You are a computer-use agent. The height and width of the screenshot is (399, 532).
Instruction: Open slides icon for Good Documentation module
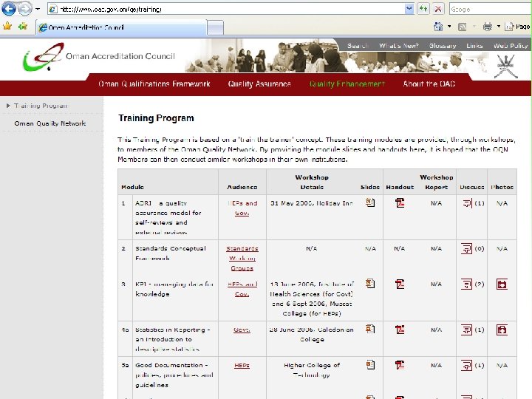click(x=370, y=365)
